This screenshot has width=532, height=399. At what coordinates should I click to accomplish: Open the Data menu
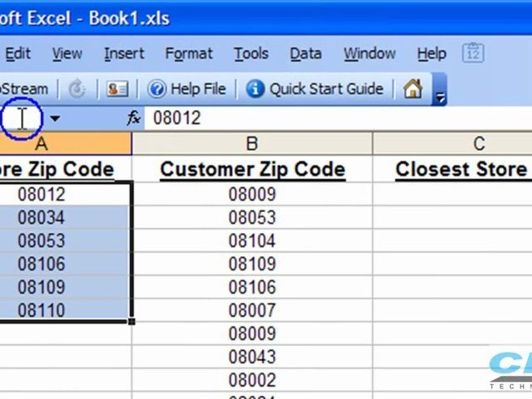pos(306,54)
